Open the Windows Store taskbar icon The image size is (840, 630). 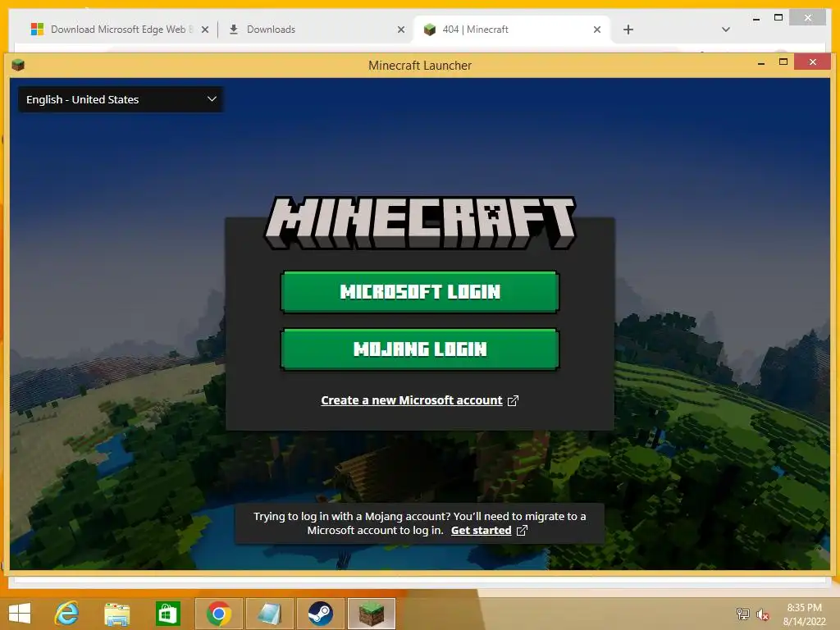coord(167,614)
